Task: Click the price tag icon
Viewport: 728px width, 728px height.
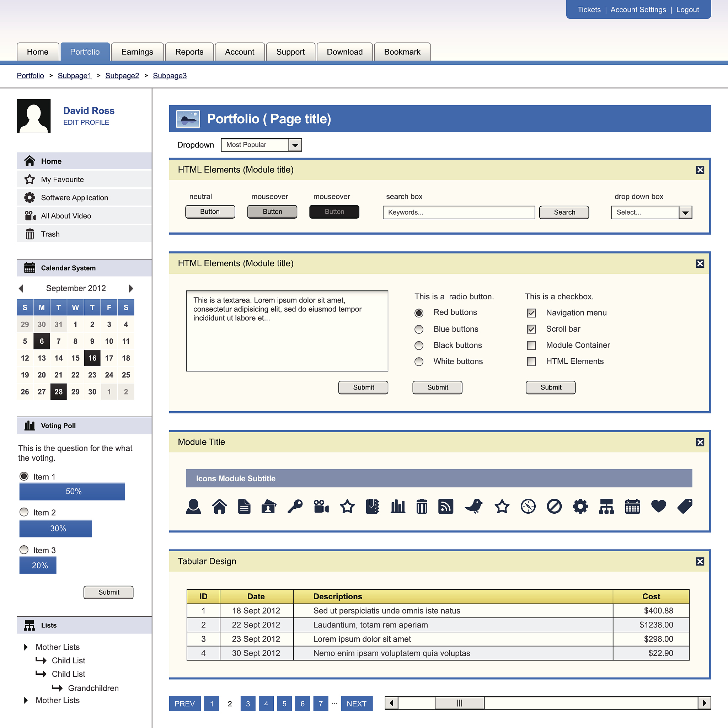Action: pyautogui.click(x=685, y=506)
